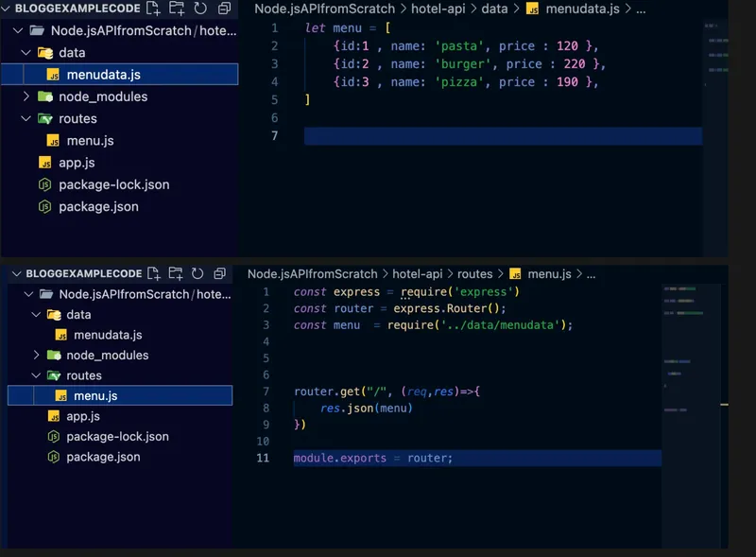
Task: Select highlighted menudata.js in upper file tree
Action: pos(103,75)
